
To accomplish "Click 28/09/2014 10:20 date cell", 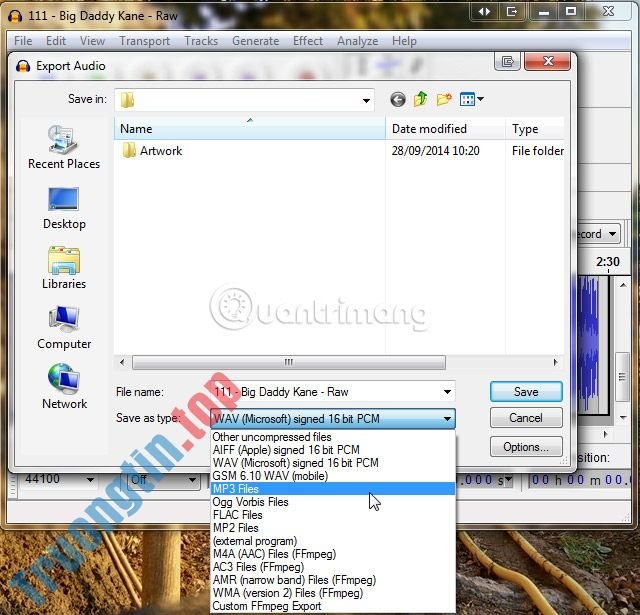I will [436, 151].
